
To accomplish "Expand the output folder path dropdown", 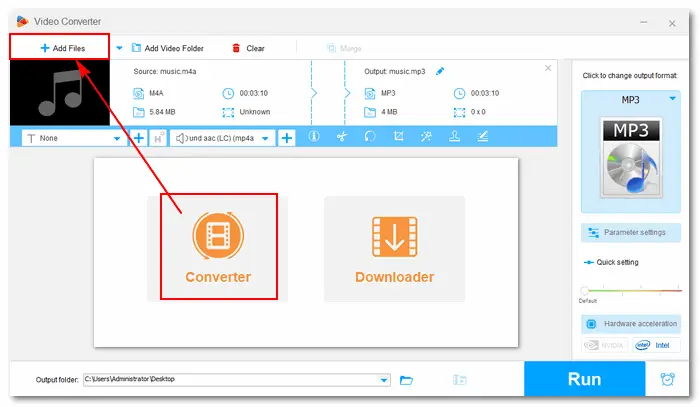I will click(x=385, y=380).
